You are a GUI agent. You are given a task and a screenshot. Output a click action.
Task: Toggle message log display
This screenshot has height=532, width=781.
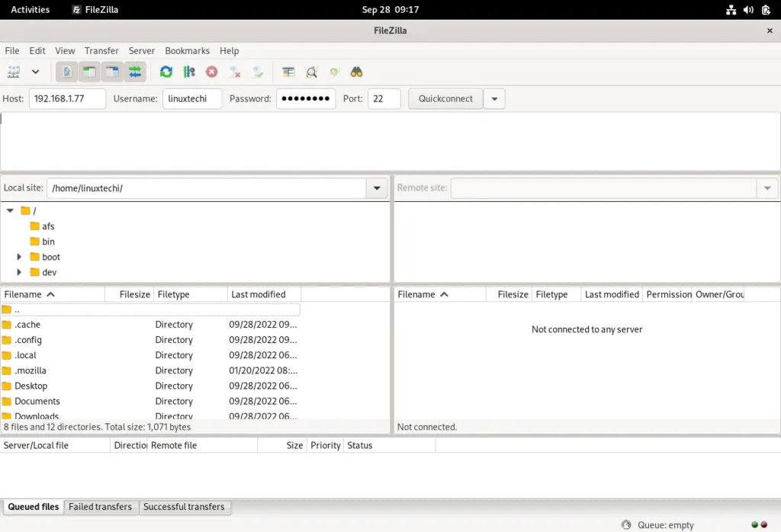click(x=66, y=72)
